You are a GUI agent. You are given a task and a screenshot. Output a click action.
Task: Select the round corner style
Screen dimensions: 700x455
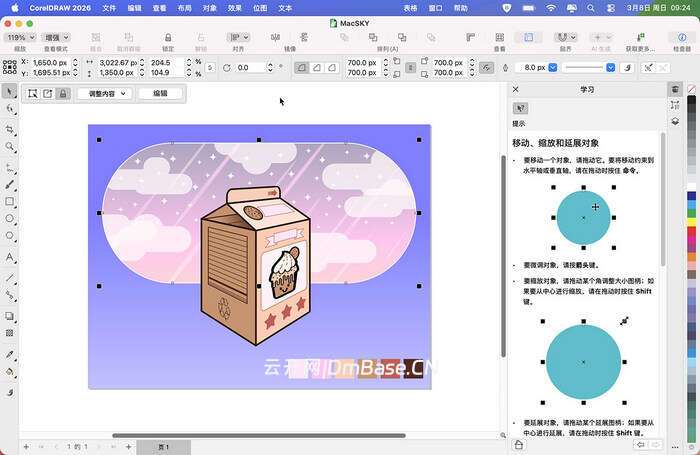click(x=302, y=67)
